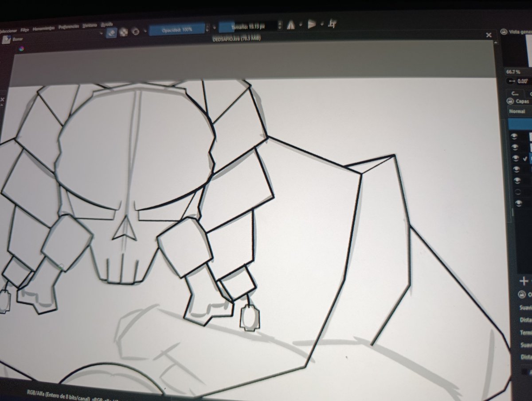Click the DEDSAFIO.kra (78.3 MiB) title

click(x=237, y=39)
